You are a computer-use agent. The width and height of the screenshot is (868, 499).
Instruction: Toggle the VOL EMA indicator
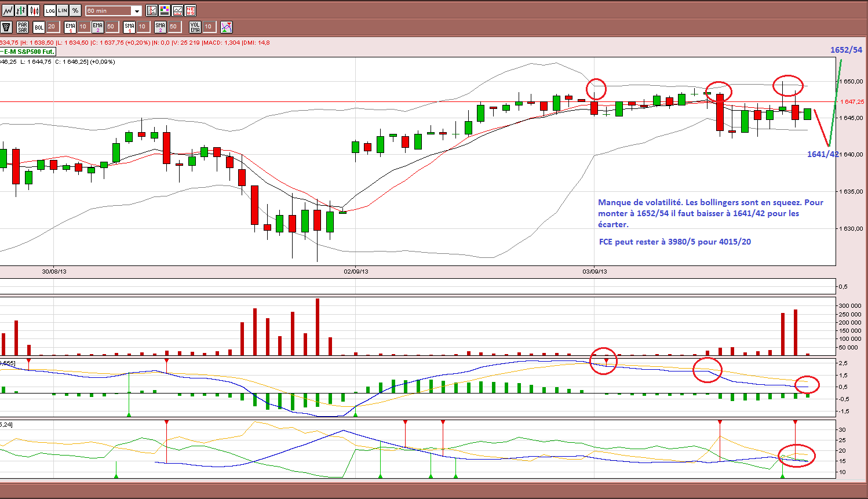click(195, 27)
